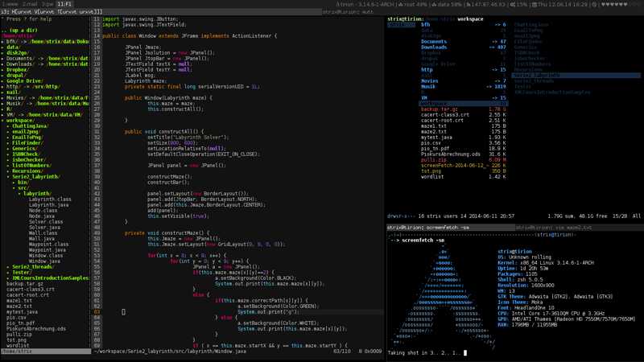Viewport: 644px width, 362px height.
Task: Open Window.class in NERDTree
Action: coord(46,255)
